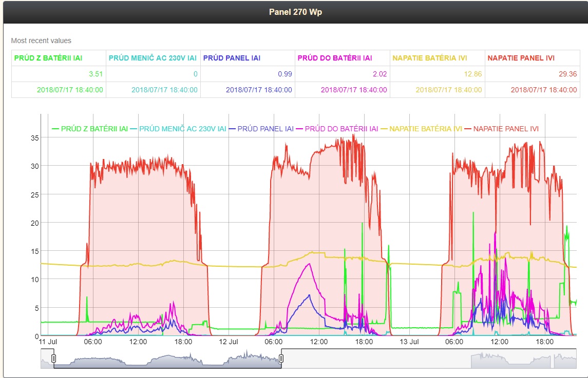Select the PRÚD Z BATÉRII IAI table header

point(59,58)
